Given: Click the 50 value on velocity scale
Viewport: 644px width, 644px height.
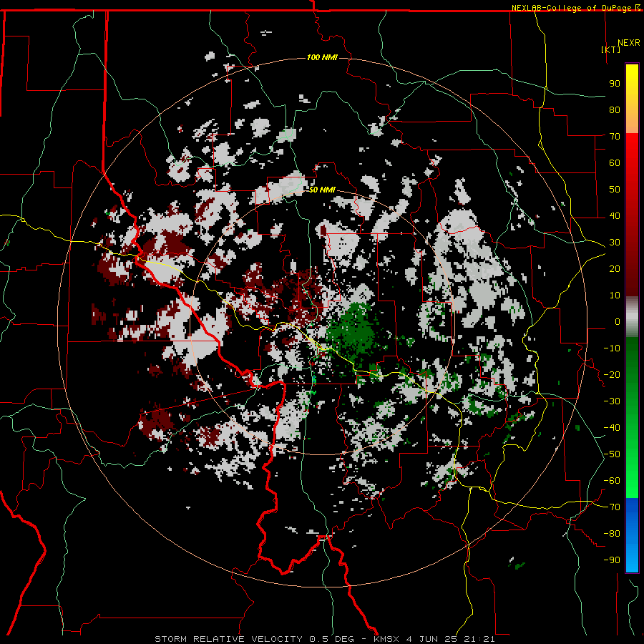Looking at the screenshot, I should coord(615,190).
